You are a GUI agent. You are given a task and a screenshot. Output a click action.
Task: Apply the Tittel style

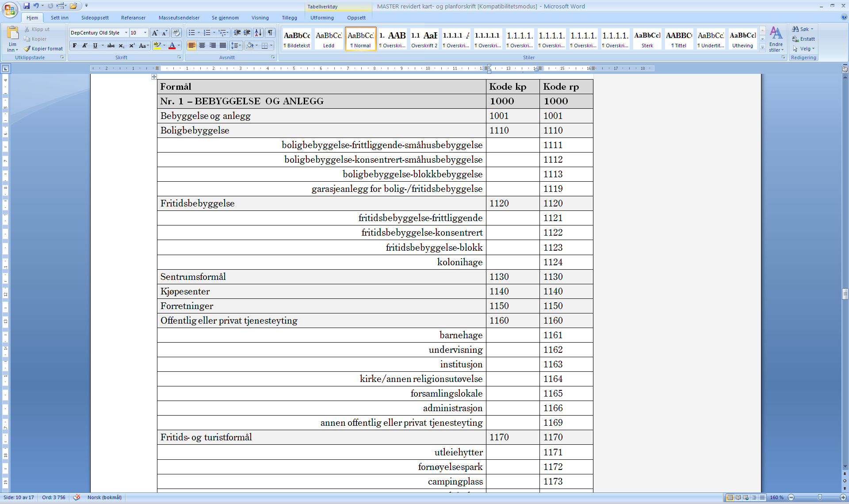pyautogui.click(x=679, y=38)
